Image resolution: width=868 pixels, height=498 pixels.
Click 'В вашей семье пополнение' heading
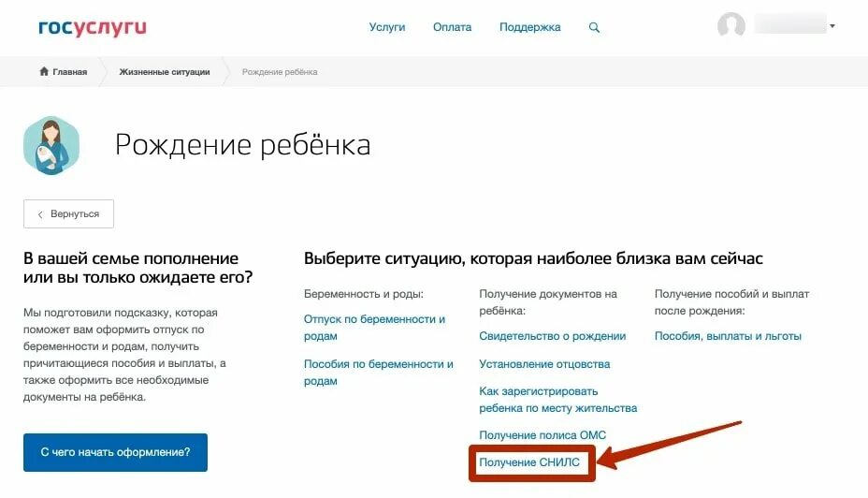[x=137, y=268]
